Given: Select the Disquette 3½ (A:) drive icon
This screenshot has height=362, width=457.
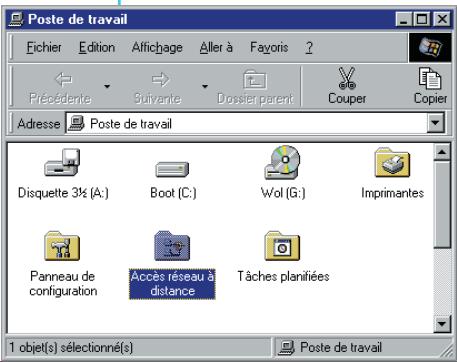Looking at the screenshot, I should [62, 162].
